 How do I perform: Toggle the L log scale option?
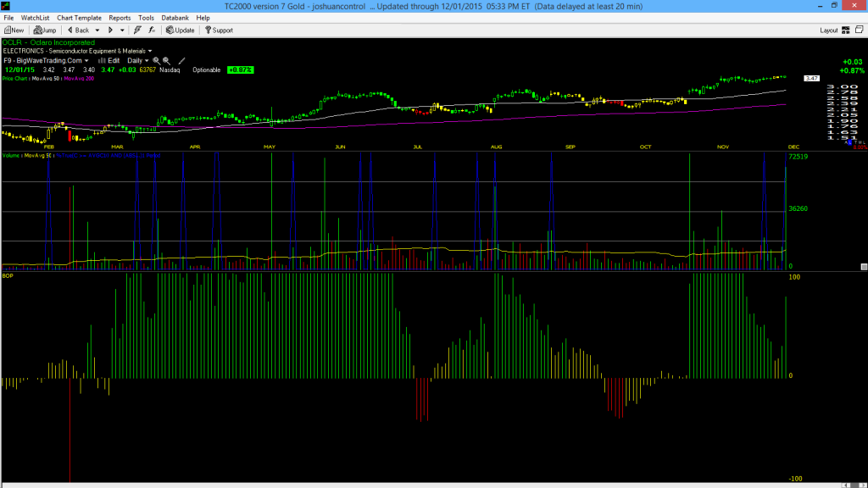click(849, 142)
